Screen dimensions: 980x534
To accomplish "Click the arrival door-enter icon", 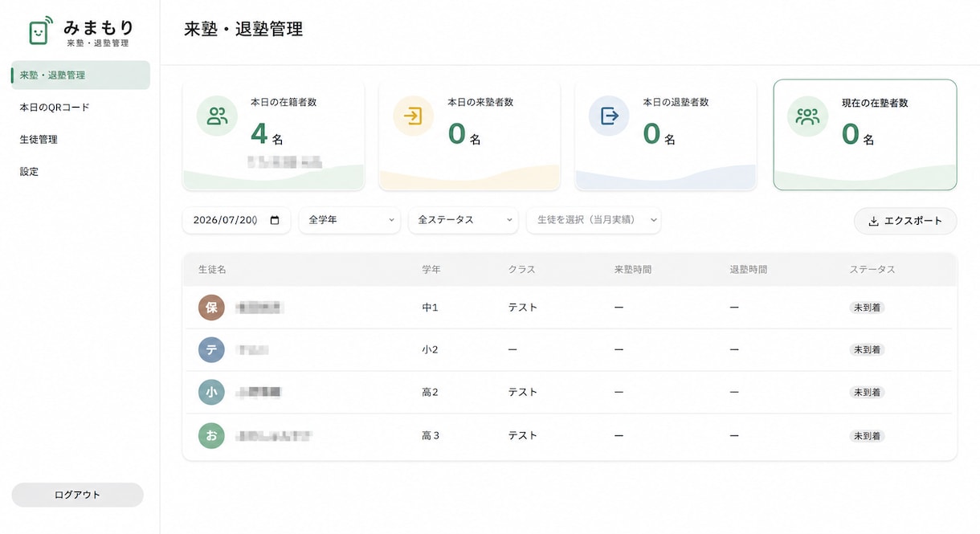I will tap(413, 116).
